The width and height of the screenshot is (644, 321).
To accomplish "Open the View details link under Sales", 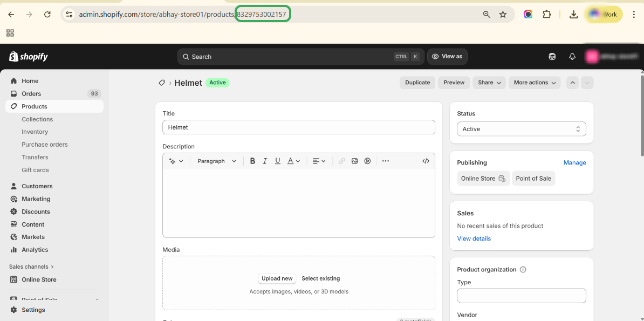I will pyautogui.click(x=474, y=238).
